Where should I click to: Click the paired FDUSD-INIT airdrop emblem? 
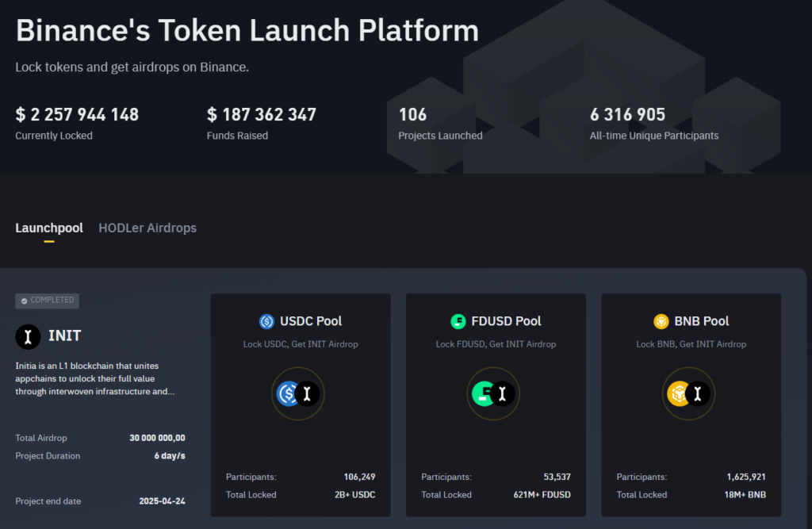coord(493,393)
